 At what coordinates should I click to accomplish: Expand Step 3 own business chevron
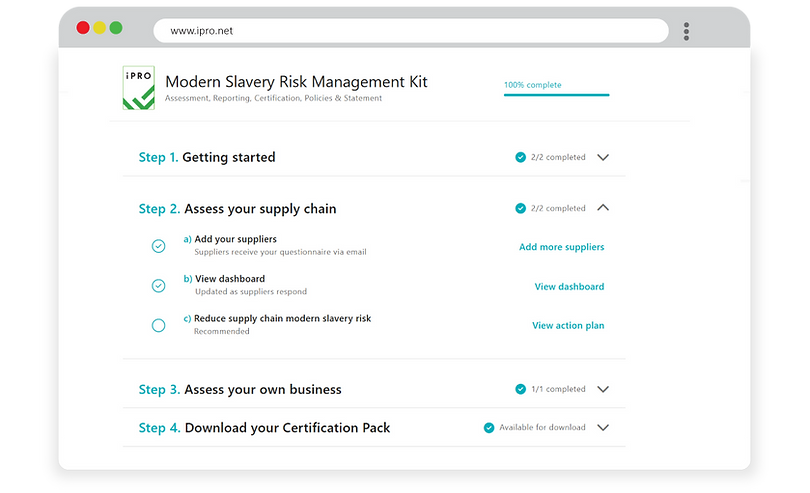(603, 389)
